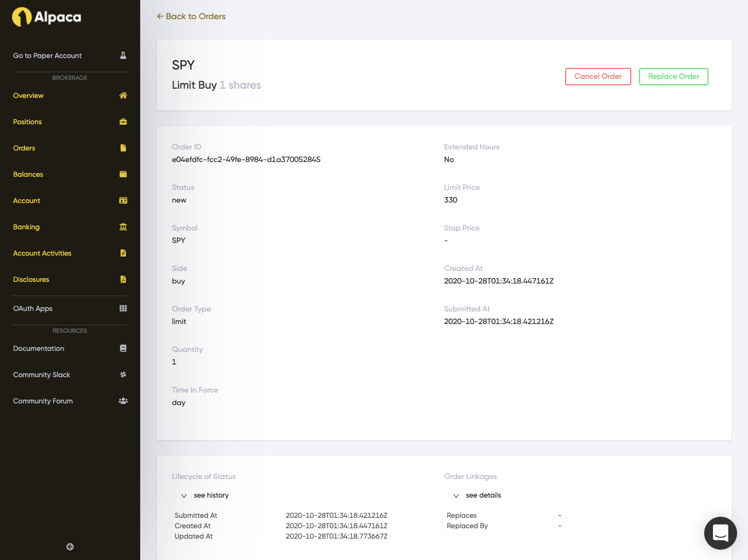Cancel the SPY order
The height and width of the screenshot is (560, 748).
(x=598, y=77)
